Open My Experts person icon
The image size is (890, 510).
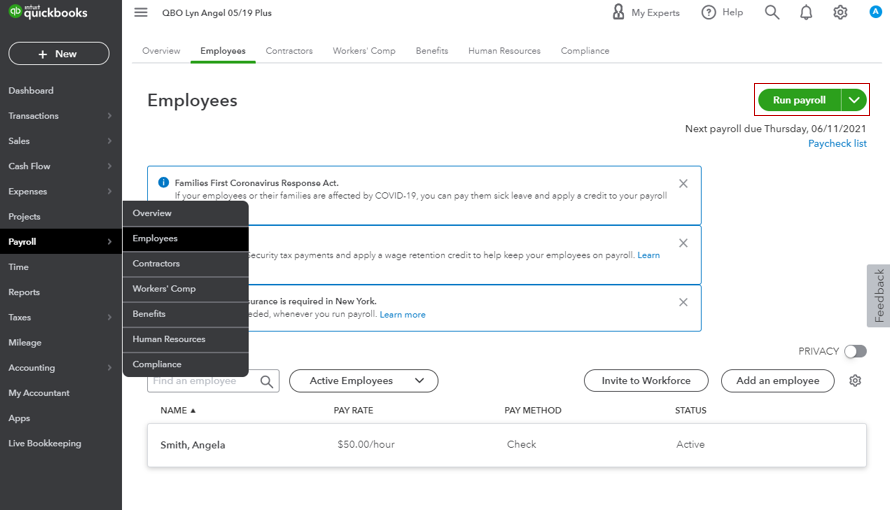pos(618,13)
